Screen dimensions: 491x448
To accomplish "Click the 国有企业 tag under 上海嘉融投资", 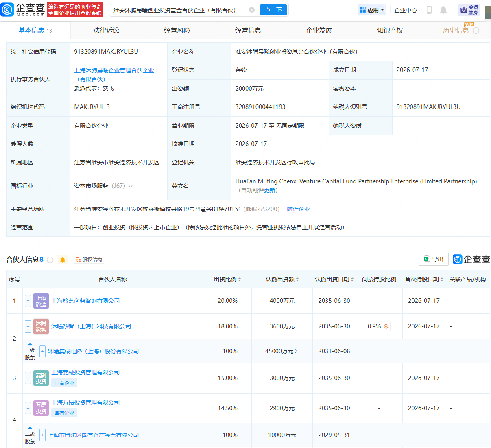I will (x=64, y=383).
